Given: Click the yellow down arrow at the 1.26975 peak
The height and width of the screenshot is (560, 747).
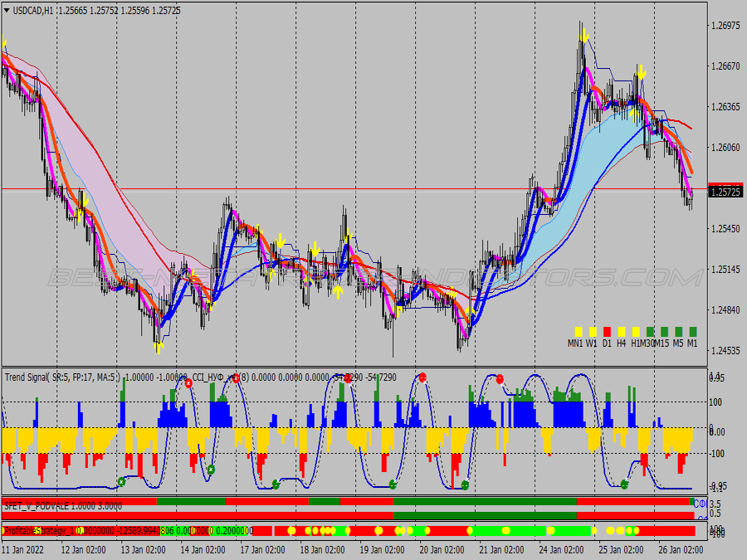Looking at the screenshot, I should click(x=584, y=37).
